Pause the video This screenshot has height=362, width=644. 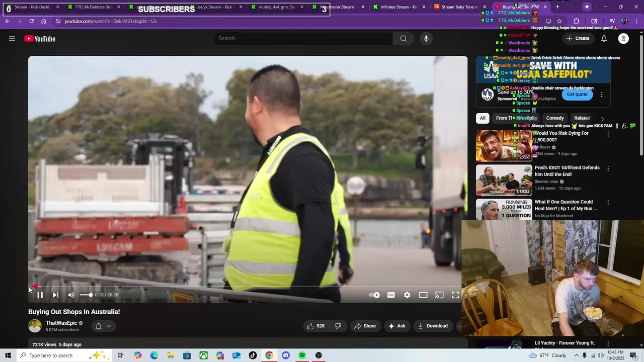[x=40, y=295]
